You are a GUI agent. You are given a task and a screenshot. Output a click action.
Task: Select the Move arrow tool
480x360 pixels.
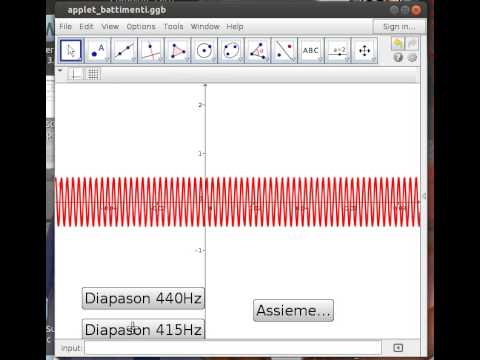pos(71,51)
